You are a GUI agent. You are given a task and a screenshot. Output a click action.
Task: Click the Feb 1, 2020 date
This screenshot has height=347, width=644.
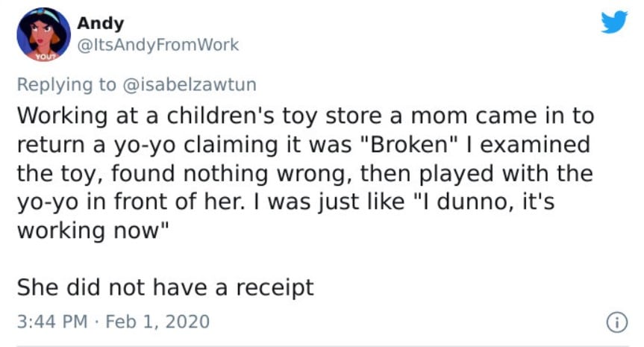click(157, 322)
